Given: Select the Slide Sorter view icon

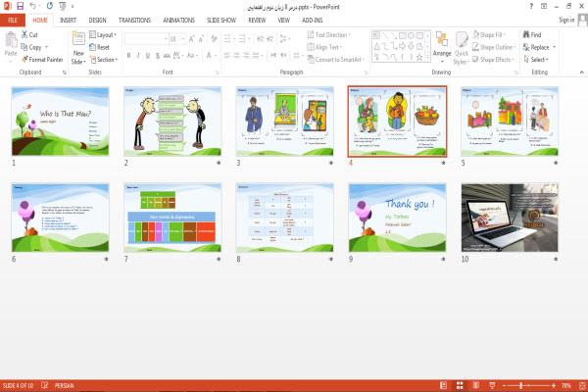Looking at the screenshot, I should pyautogui.click(x=460, y=385).
